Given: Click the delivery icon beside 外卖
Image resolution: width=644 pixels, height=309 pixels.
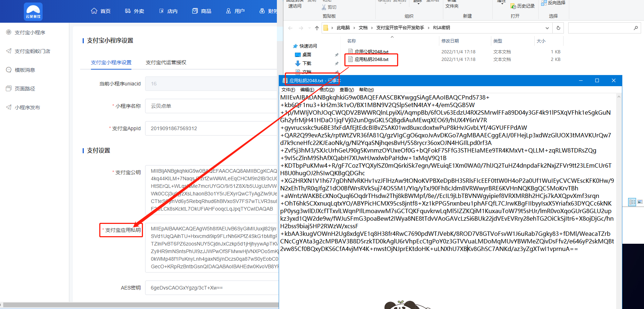Looking at the screenshot, I should pyautogui.click(x=128, y=11).
